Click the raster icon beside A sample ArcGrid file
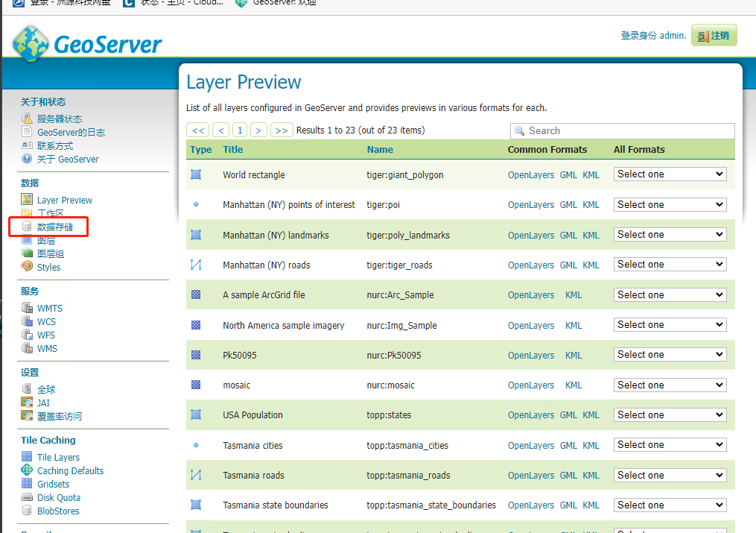 pos(196,295)
